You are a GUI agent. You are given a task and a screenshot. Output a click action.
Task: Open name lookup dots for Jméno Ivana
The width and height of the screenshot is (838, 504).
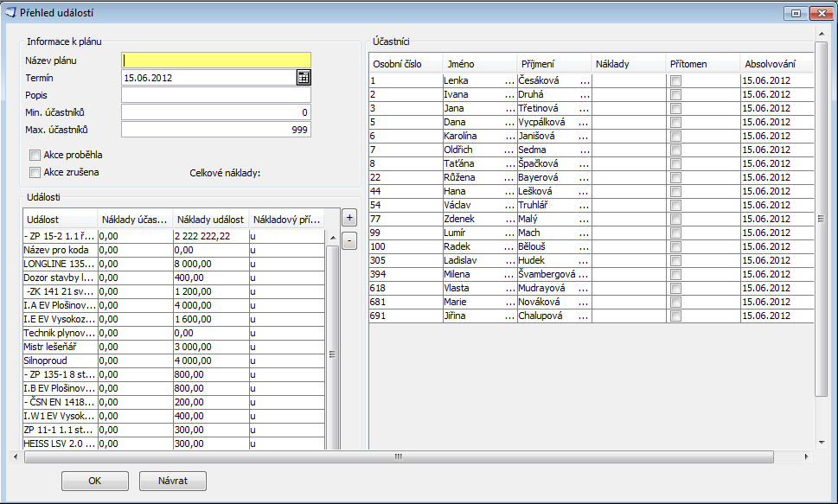coord(509,94)
